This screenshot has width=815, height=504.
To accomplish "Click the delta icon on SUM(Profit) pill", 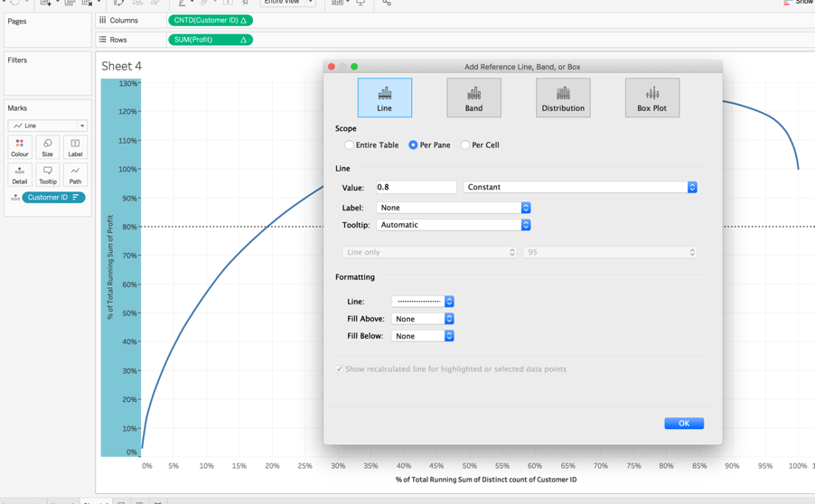I will pyautogui.click(x=243, y=40).
